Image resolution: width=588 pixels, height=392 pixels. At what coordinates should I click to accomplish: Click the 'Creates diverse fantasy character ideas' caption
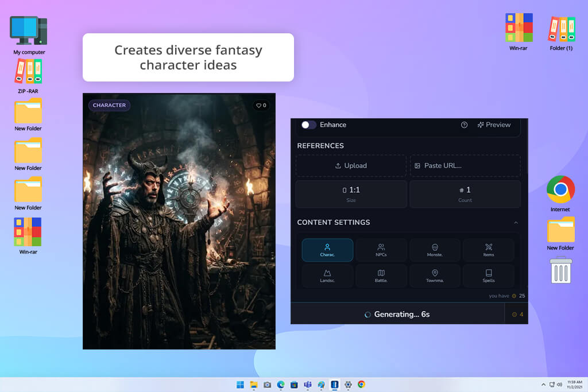tap(188, 57)
